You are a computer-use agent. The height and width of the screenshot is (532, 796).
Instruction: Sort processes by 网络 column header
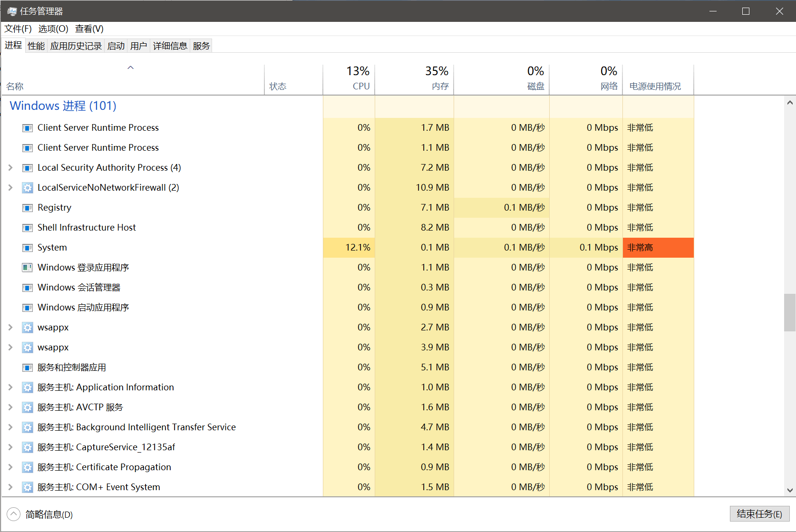click(586, 80)
